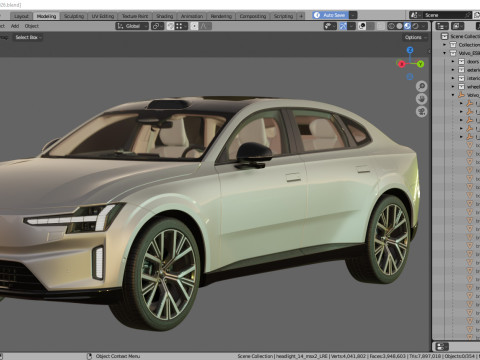The width and height of the screenshot is (480, 360).
Task: Click the doors collection icon
Action: click(461, 61)
